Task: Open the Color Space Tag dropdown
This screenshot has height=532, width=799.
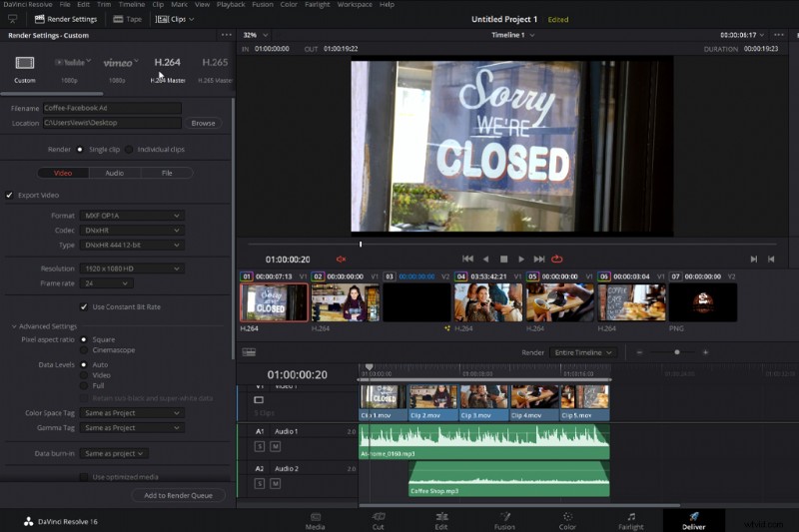Action: point(132,413)
